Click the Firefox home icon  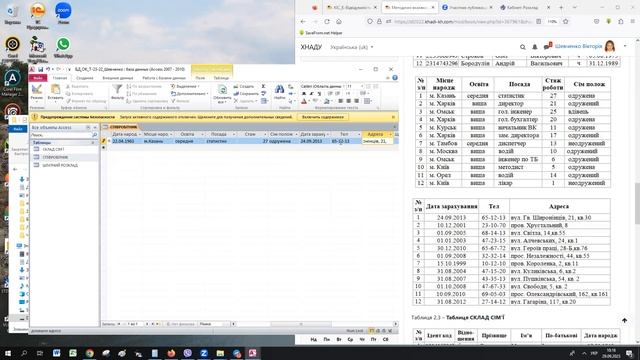pyautogui.click(x=338, y=22)
